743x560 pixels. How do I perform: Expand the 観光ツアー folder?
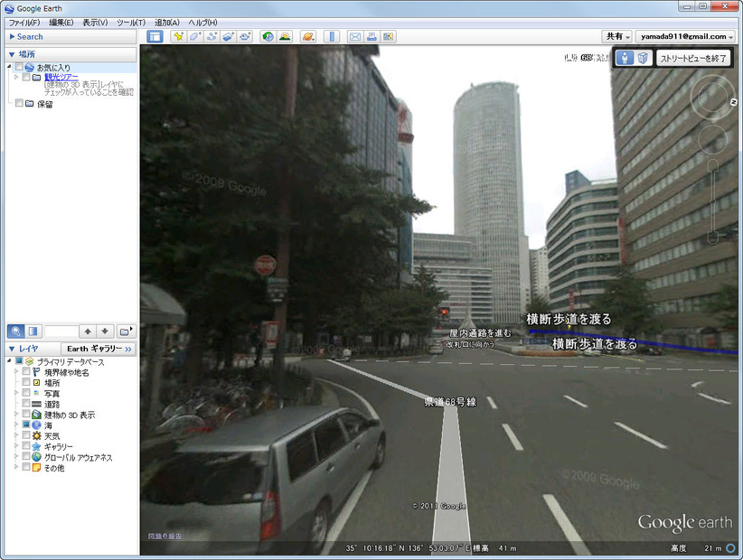(16, 77)
